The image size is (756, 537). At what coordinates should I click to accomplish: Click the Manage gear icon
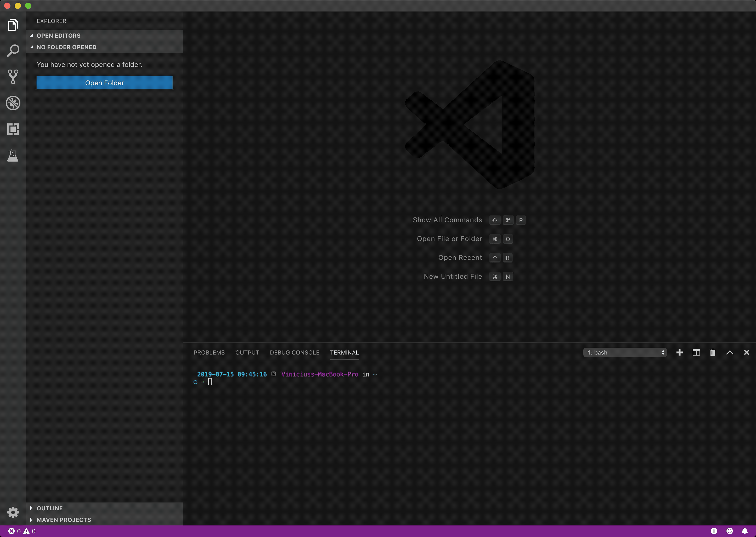[x=13, y=512]
